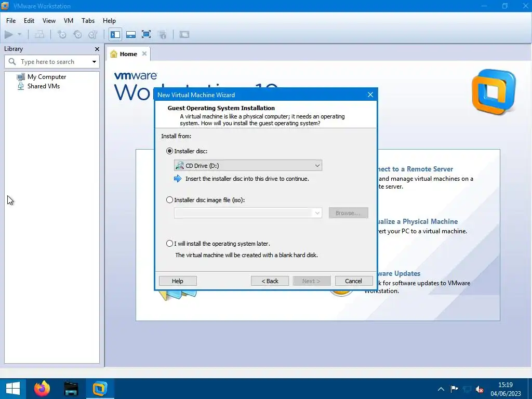Click the Manage Snapshots toolbar icon
The height and width of the screenshot is (399, 532).
coord(93,34)
